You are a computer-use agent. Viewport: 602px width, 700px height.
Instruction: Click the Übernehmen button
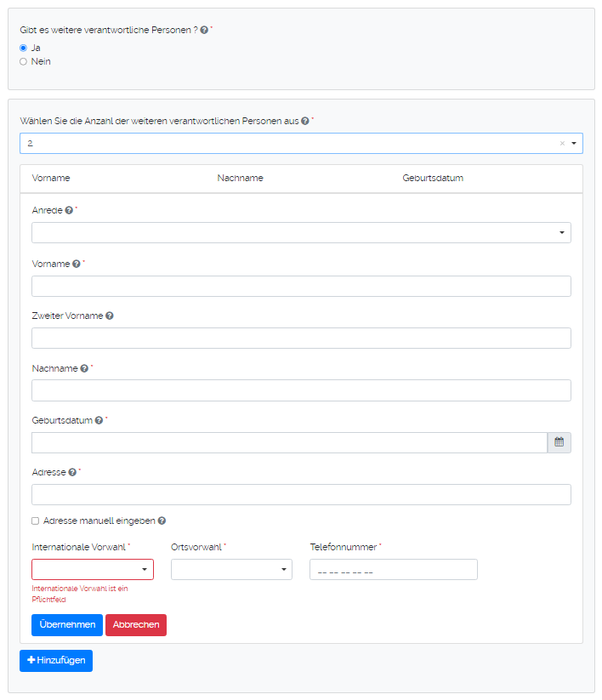coord(67,625)
